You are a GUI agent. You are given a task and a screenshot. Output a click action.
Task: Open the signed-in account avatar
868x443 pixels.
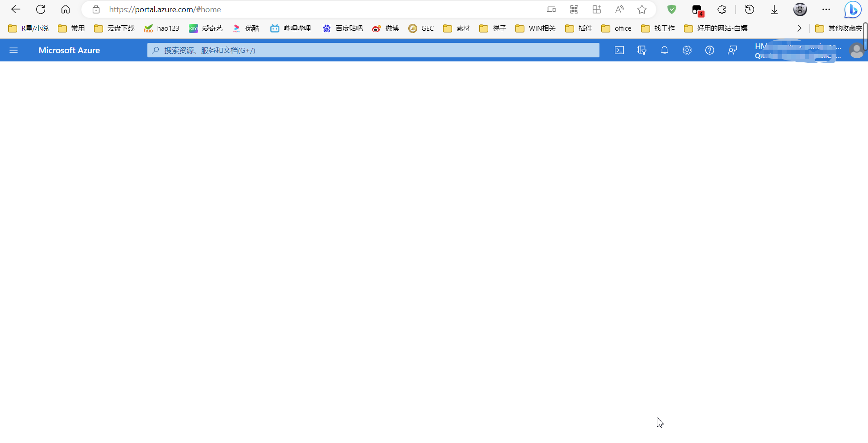[x=857, y=50]
